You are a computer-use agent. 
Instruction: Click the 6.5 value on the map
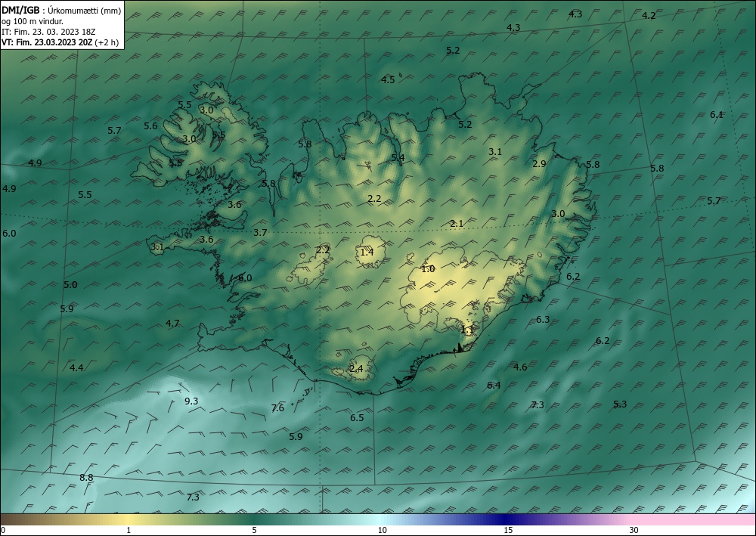tap(357, 418)
